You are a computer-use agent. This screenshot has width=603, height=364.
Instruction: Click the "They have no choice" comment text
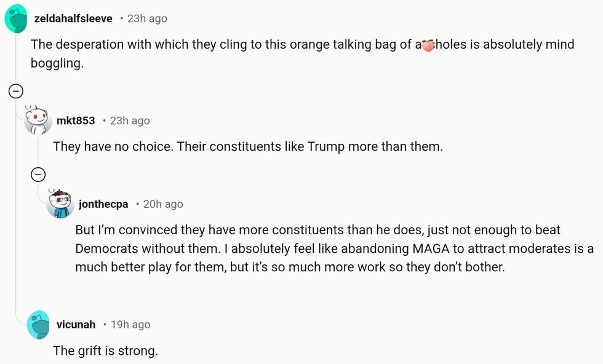click(x=247, y=147)
